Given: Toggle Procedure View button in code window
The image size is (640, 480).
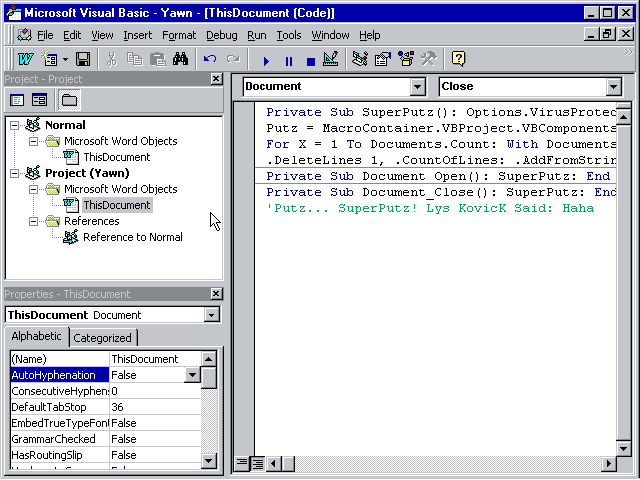Looking at the screenshot, I should [x=242, y=464].
